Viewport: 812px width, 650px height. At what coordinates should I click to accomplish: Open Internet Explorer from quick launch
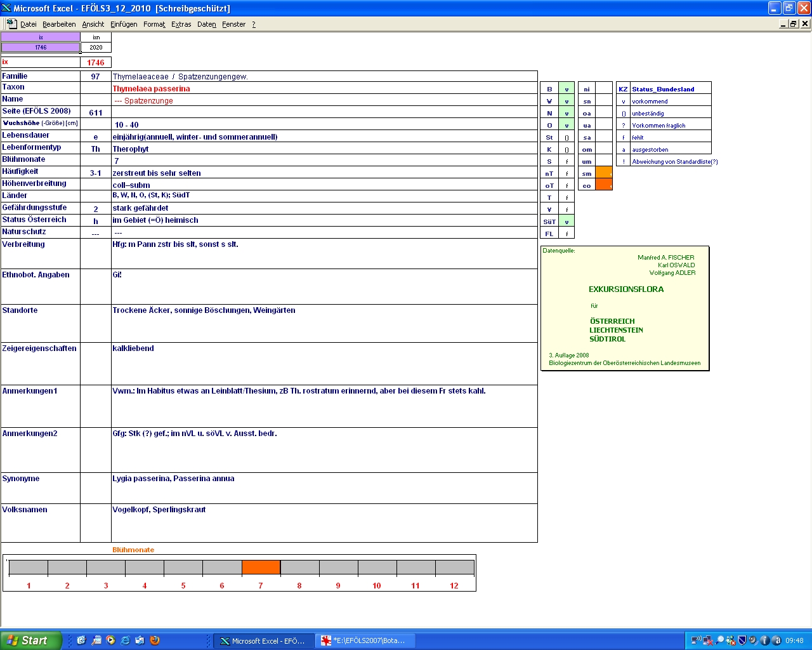click(x=126, y=640)
